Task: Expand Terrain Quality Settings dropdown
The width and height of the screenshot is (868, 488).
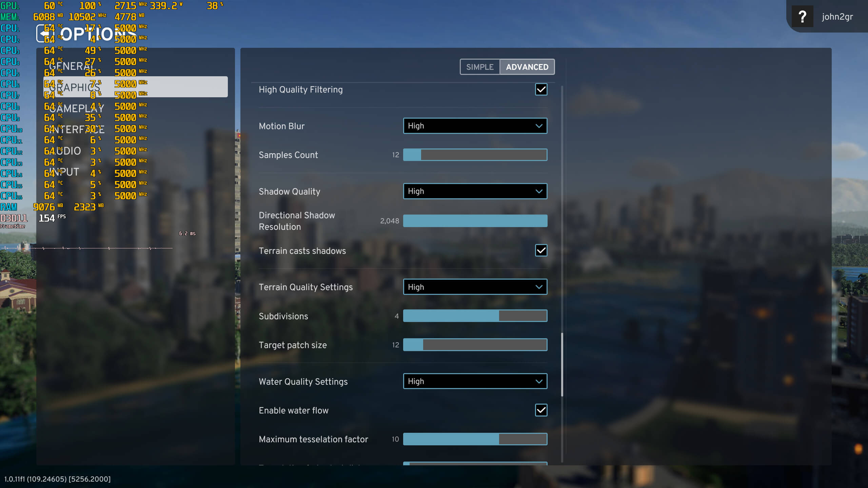Action: pyautogui.click(x=475, y=287)
